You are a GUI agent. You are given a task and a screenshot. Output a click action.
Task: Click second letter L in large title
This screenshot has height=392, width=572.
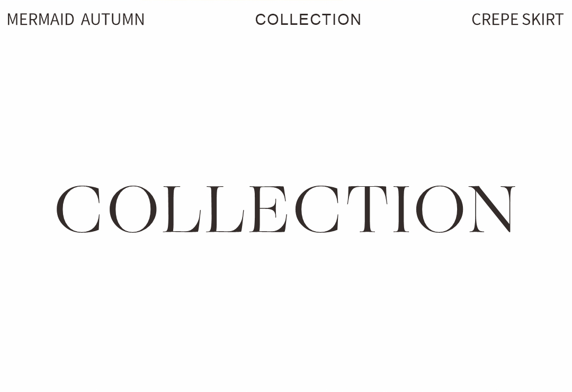225,209
